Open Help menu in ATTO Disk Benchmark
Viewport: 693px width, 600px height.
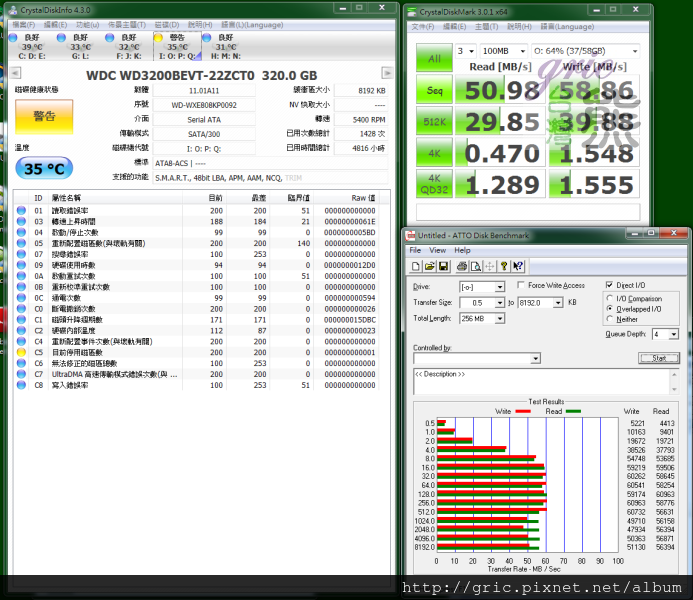[x=462, y=250]
